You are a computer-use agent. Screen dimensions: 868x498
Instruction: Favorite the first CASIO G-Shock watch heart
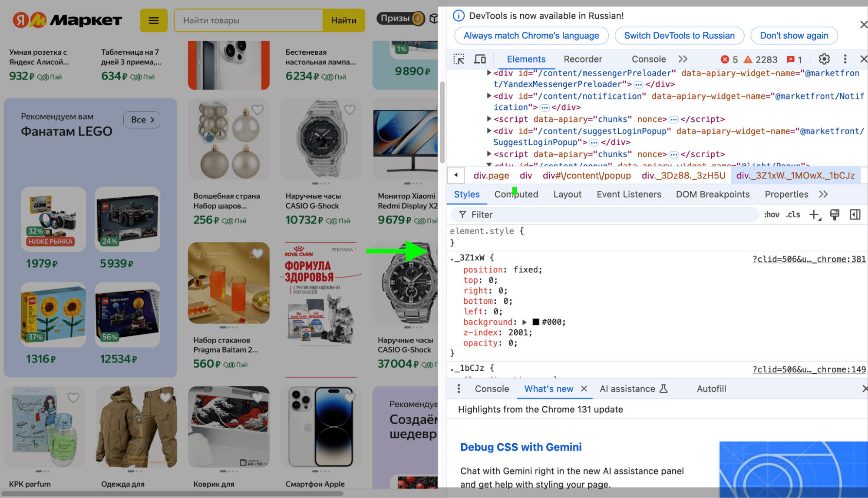point(350,110)
